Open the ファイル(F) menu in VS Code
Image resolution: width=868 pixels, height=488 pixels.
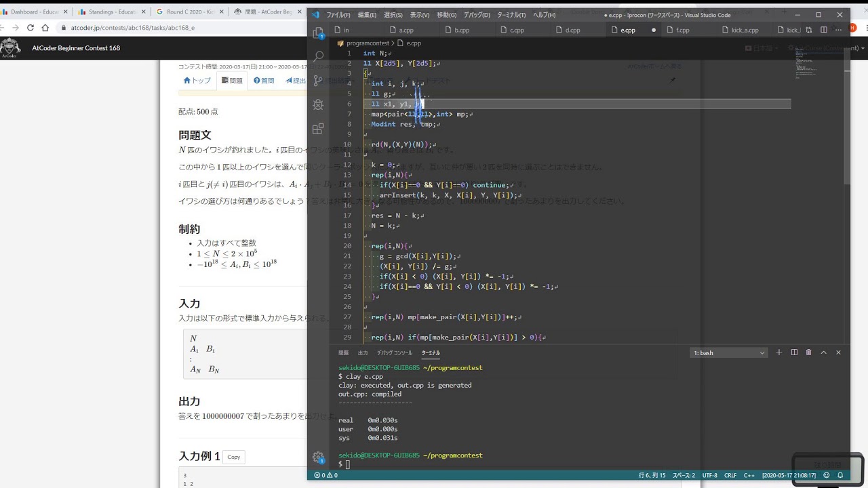click(338, 15)
